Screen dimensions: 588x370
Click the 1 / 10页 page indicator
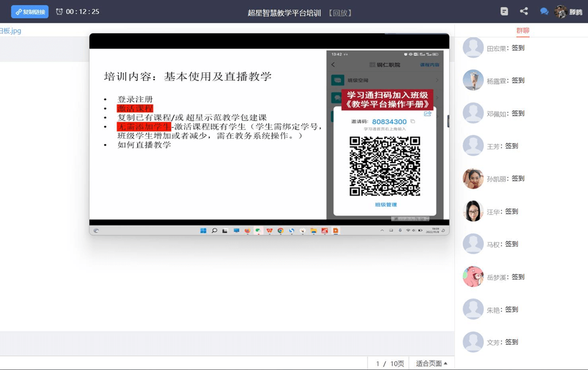tap(390, 364)
